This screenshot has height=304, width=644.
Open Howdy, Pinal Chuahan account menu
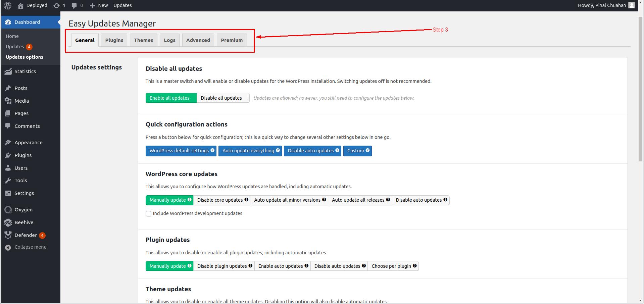(x=606, y=5)
